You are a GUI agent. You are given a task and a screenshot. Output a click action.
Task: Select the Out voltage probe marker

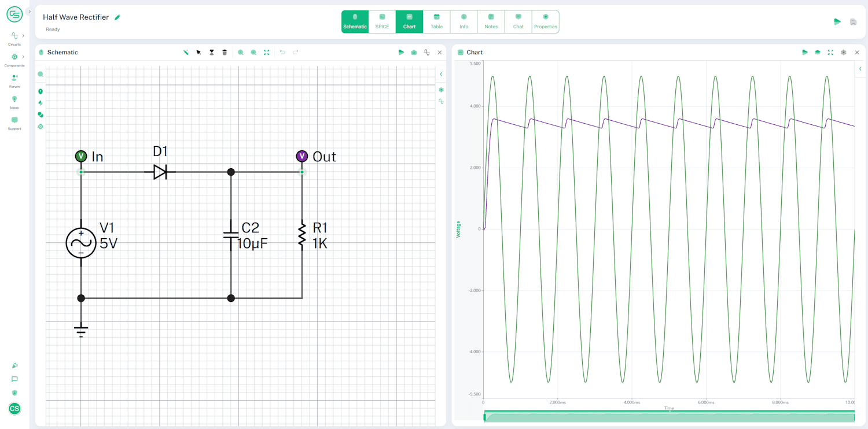point(301,156)
